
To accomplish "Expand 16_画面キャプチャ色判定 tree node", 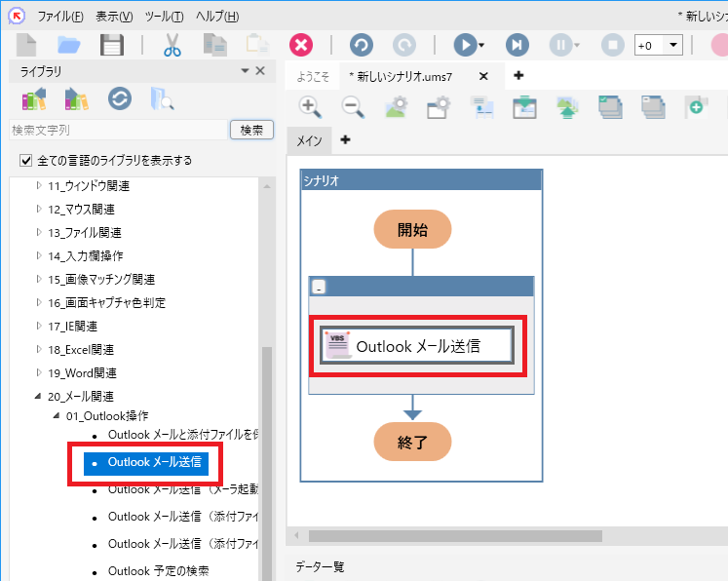I will point(39,302).
